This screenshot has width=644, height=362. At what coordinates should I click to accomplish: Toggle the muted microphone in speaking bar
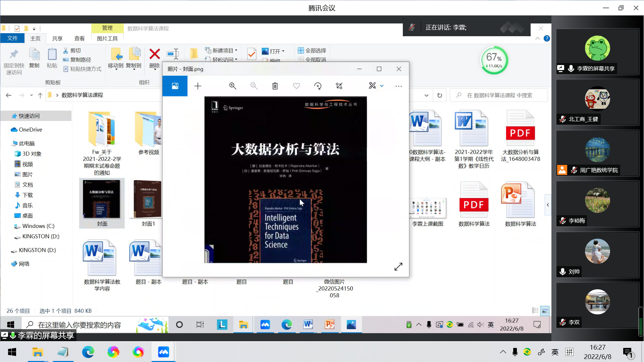412,27
